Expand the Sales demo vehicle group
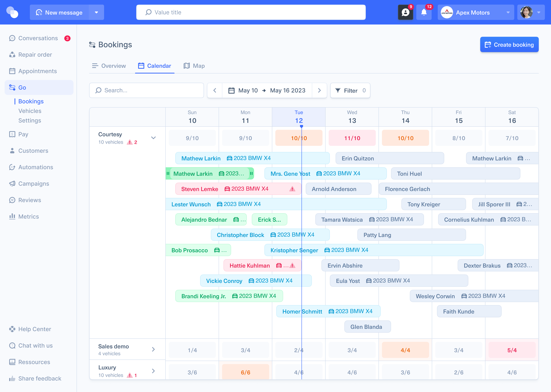Screen dimensions: 551x392 [x=153, y=349]
